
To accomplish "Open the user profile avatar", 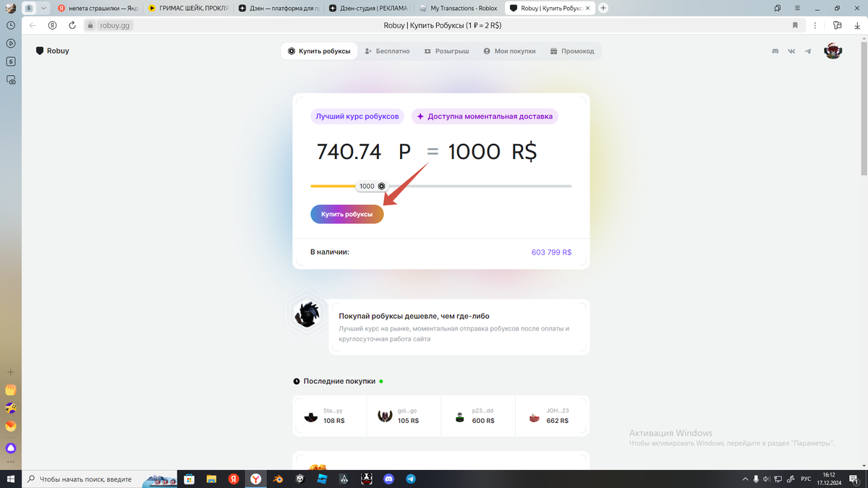I will click(833, 51).
